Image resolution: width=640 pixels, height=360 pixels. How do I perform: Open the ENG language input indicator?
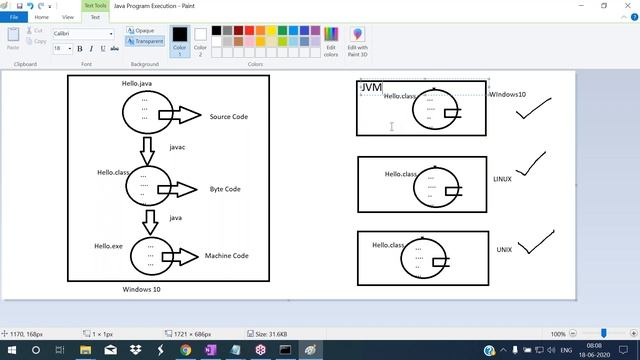[x=566, y=350]
